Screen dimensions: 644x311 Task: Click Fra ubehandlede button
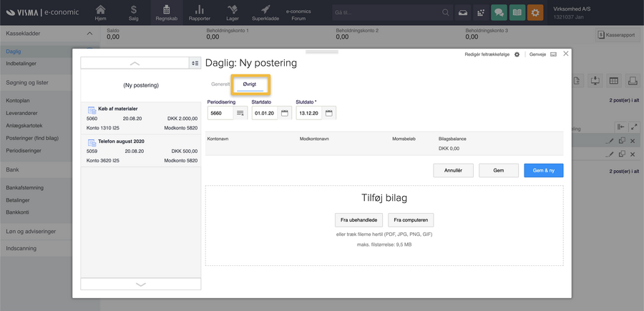coord(359,220)
